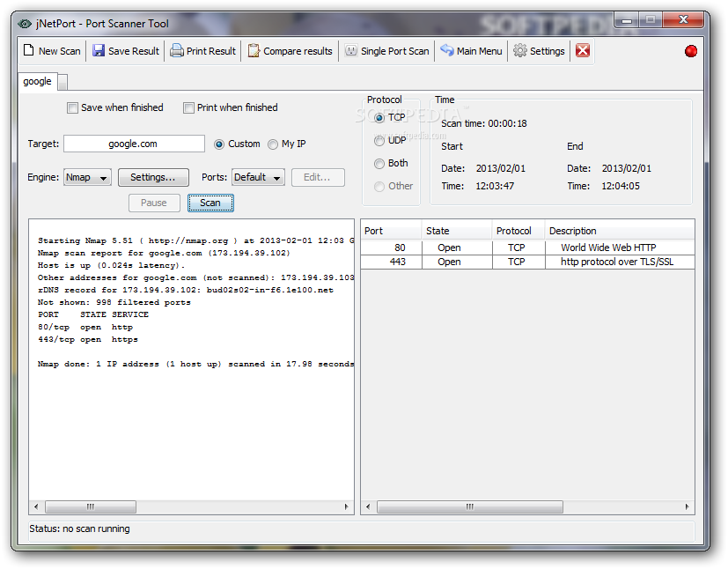This screenshot has height=569, width=728.
Task: Click the output log scroll left arrow
Action: click(36, 506)
